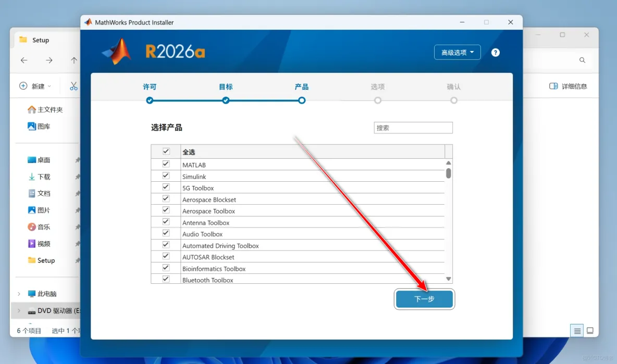Click the search icon in Explorer window
617x364 pixels.
(x=582, y=60)
